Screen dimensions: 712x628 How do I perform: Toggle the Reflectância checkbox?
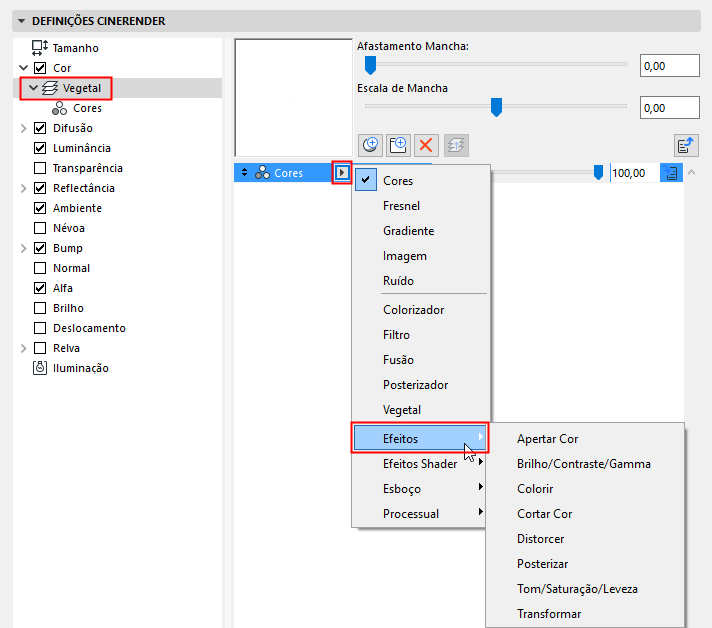pyautogui.click(x=40, y=188)
